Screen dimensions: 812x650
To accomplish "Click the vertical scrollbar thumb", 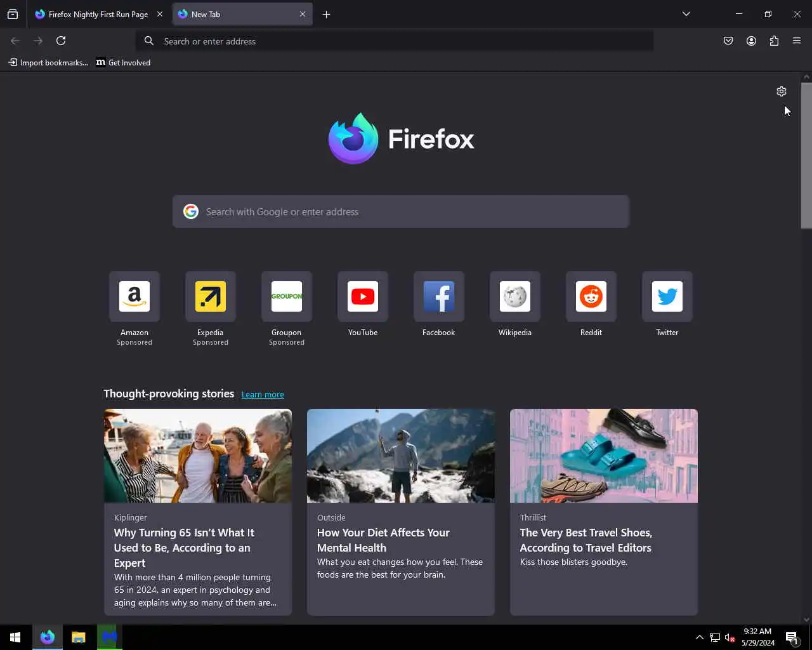I will point(806,155).
